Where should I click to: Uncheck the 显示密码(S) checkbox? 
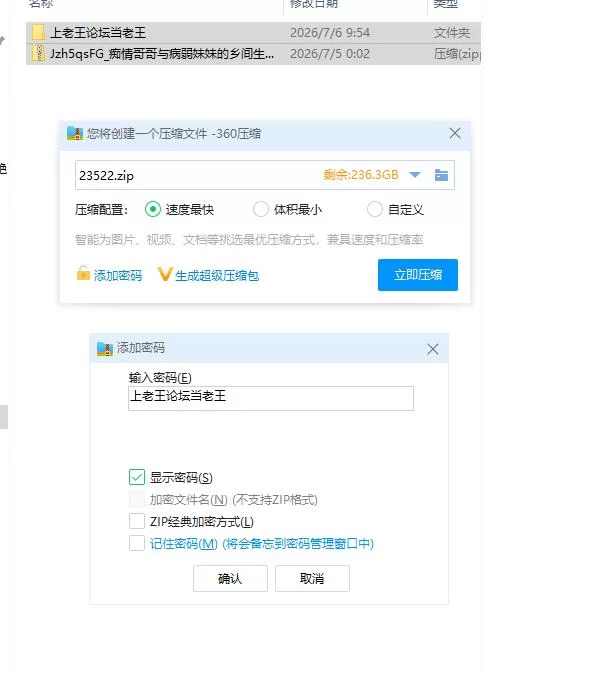137,477
